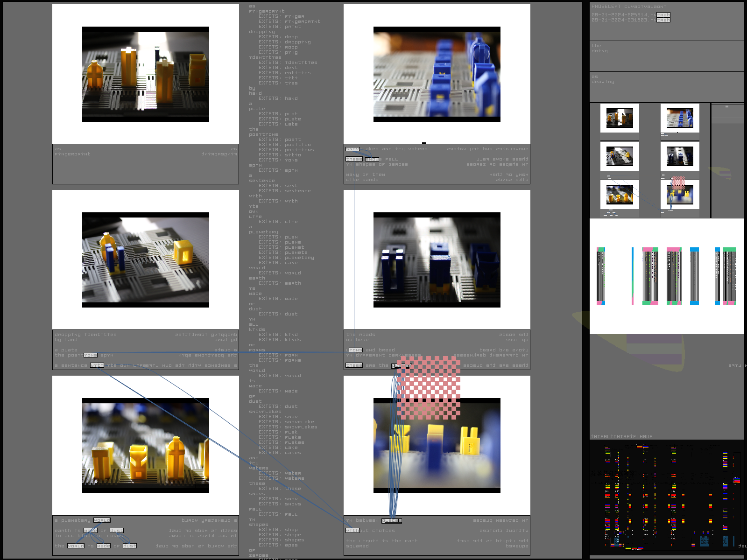The width and height of the screenshot is (747, 560).
Task: Click the 'the doing' text panel
Action: 666,56
